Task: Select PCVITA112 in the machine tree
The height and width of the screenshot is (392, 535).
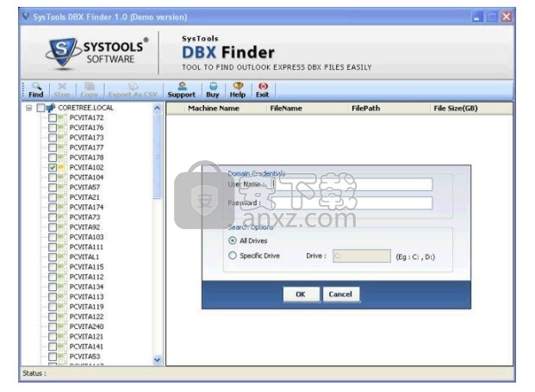Action: (87, 277)
